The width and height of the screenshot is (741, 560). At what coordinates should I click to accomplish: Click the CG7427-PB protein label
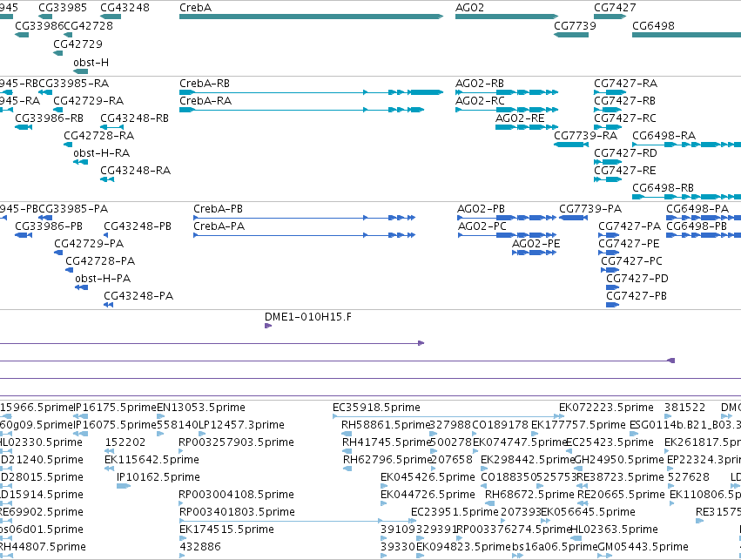click(x=637, y=296)
